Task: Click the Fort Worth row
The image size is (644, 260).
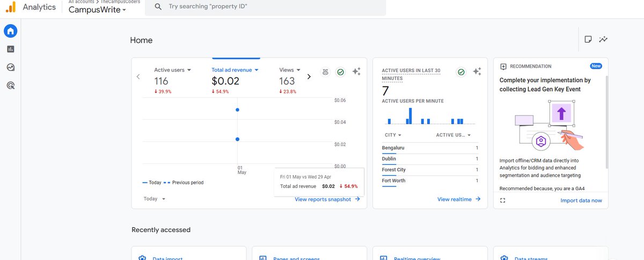Action: click(x=430, y=180)
